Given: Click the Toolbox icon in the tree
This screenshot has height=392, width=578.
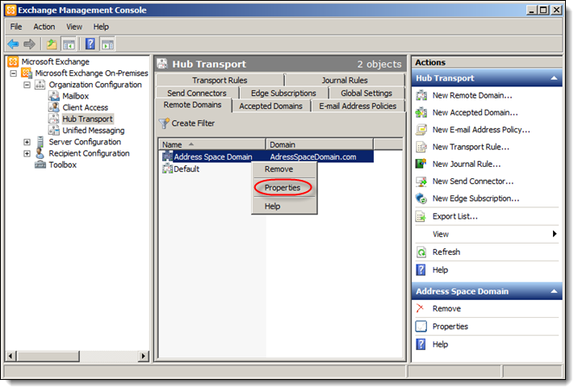Looking at the screenshot, I should coord(40,165).
